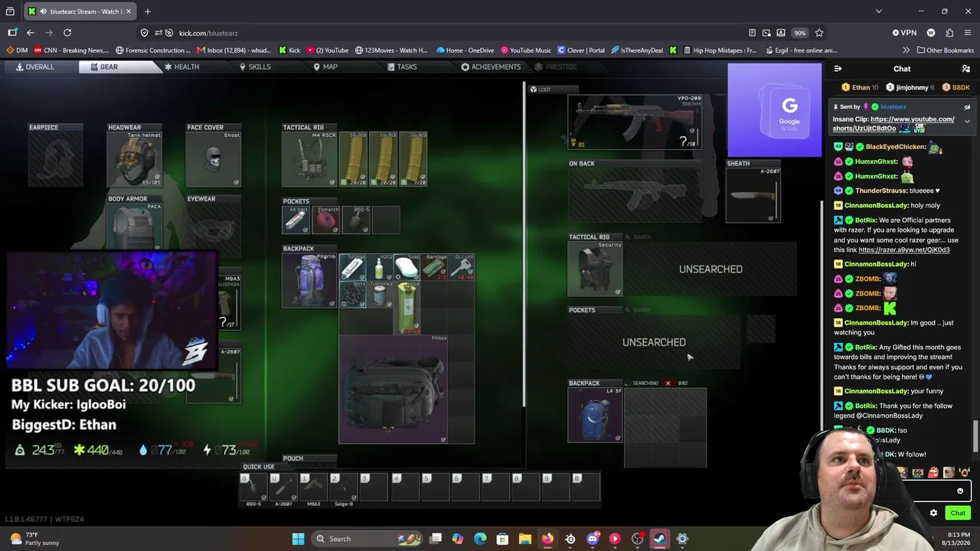
Task: Open the Overall tab
Action: coord(35,67)
